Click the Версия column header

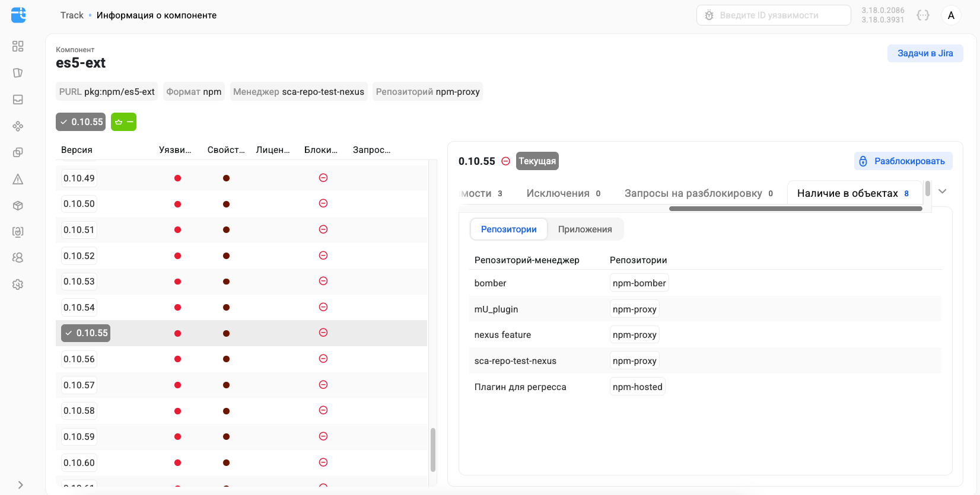coord(77,150)
